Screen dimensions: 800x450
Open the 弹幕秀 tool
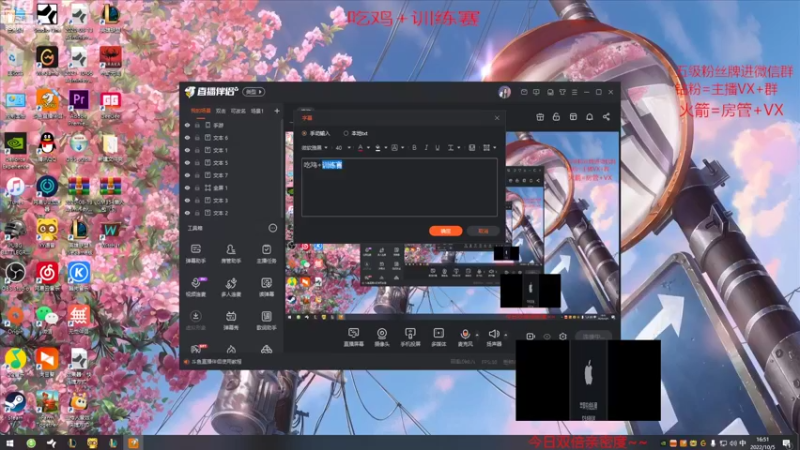(231, 320)
